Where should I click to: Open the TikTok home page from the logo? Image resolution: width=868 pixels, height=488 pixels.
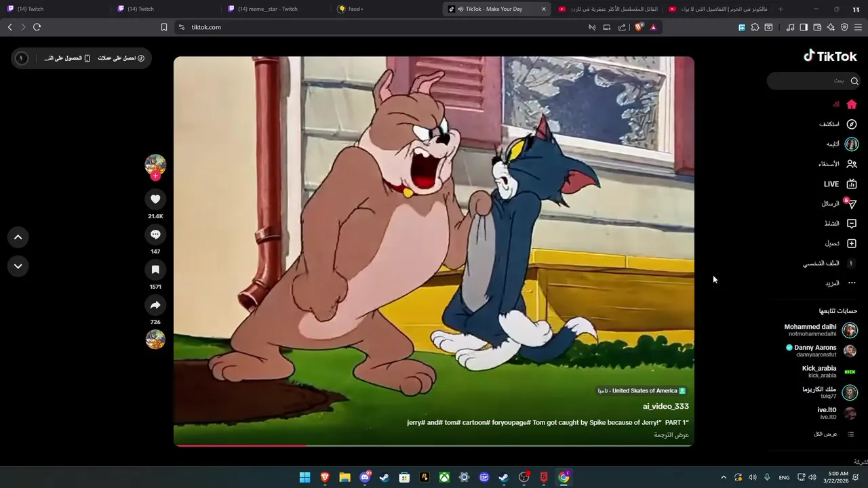coord(830,56)
